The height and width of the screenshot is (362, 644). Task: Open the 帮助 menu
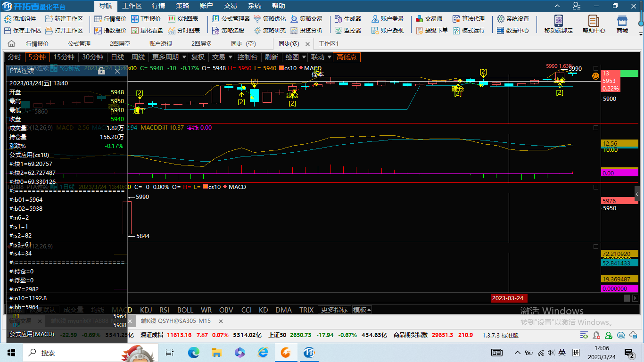coord(279,6)
